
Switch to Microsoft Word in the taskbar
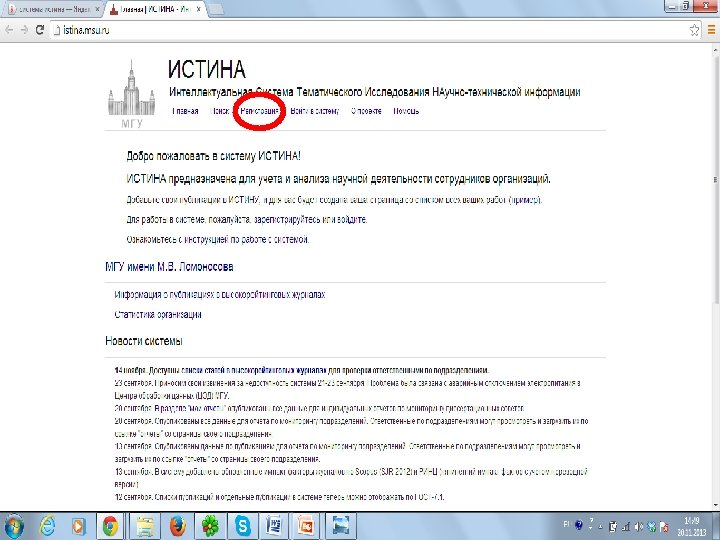coord(274,526)
